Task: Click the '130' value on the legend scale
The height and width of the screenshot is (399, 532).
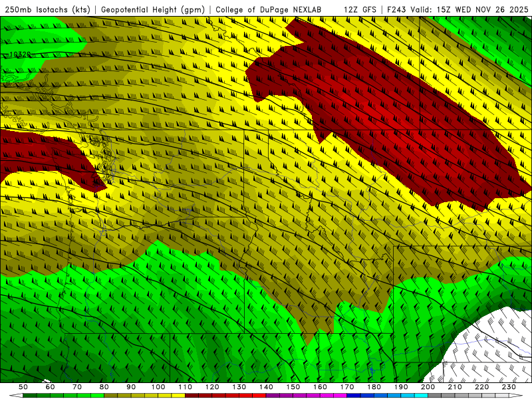Action: click(x=239, y=387)
